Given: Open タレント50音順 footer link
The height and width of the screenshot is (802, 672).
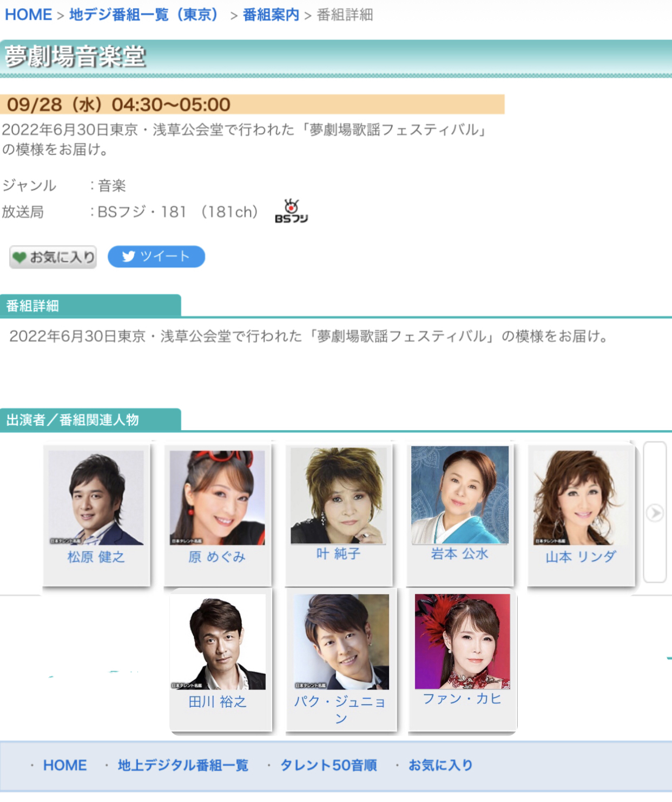Looking at the screenshot, I should point(328,765).
